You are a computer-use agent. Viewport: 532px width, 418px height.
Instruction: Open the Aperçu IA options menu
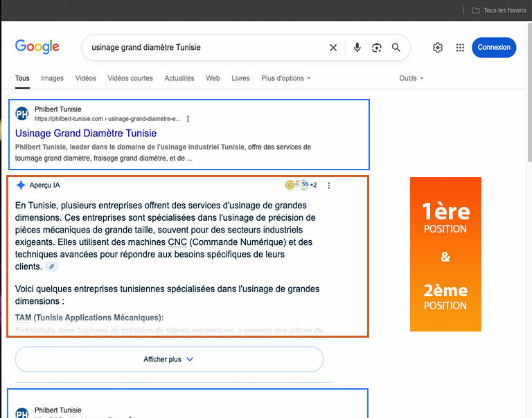click(329, 185)
